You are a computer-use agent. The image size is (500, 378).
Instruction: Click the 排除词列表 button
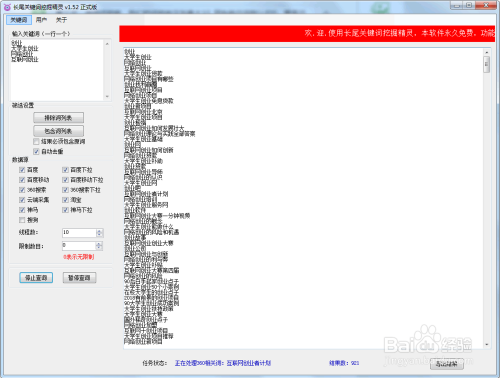(58, 118)
